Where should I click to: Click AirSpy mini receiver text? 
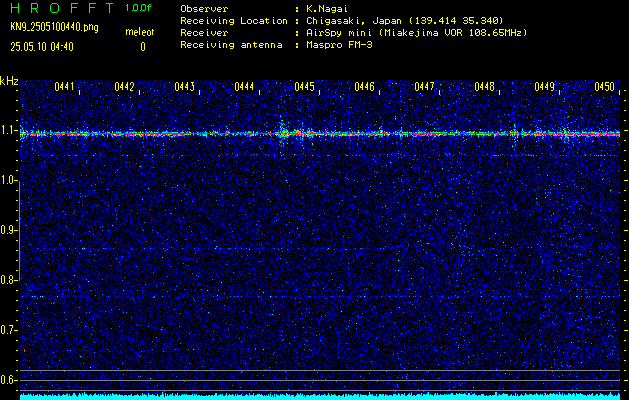pyautogui.click(x=417, y=33)
